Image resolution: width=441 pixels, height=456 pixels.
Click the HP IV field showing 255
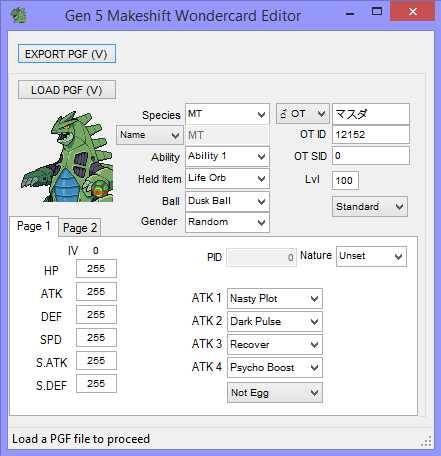96,269
